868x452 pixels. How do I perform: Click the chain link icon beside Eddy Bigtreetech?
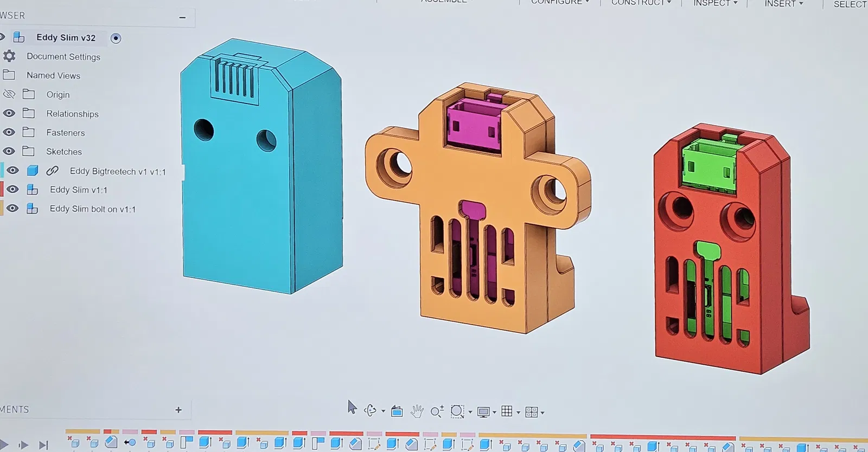click(x=53, y=171)
